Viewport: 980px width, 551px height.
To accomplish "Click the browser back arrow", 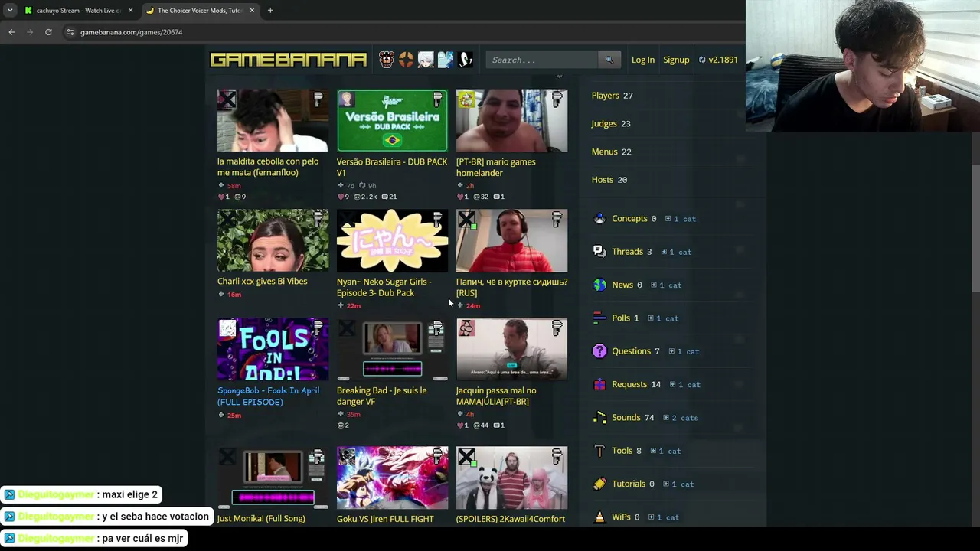I will (x=11, y=32).
